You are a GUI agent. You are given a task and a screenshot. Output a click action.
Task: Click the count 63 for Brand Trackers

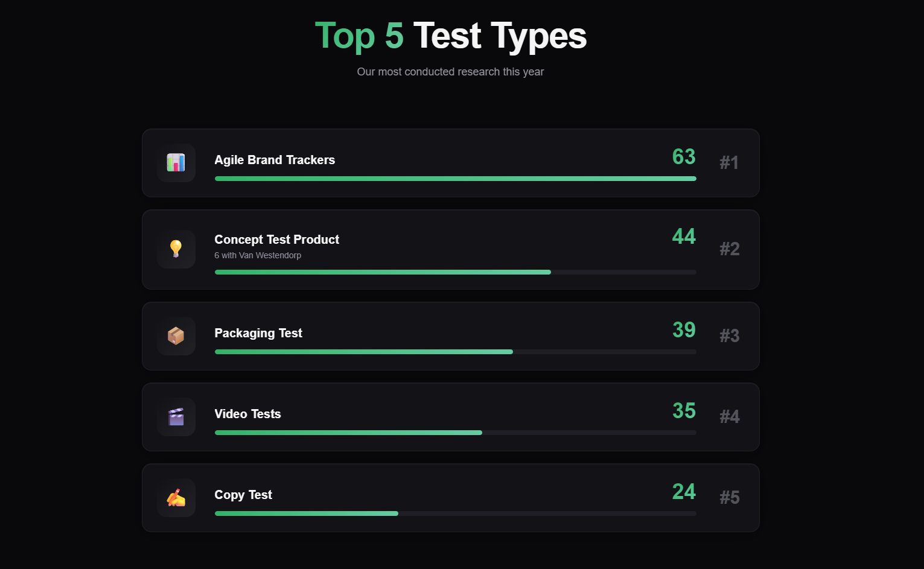click(x=684, y=157)
